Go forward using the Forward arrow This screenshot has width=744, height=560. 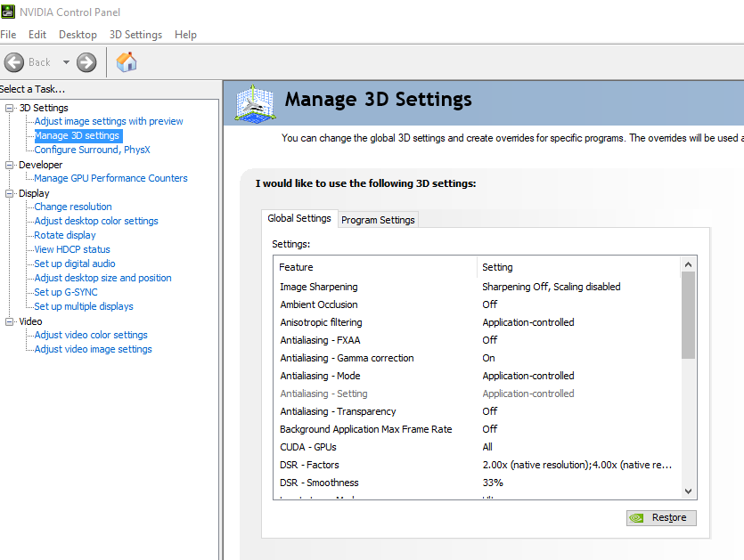click(86, 62)
